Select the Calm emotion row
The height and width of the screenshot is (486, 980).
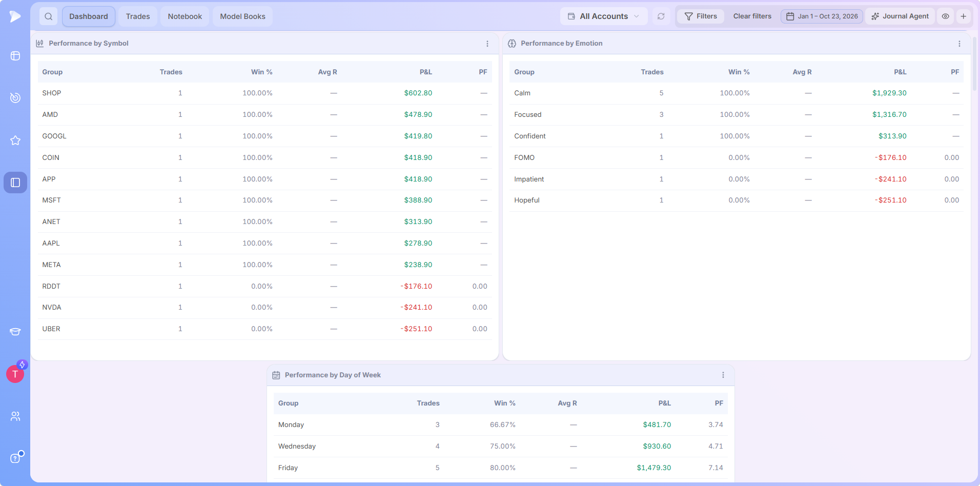[x=737, y=93]
